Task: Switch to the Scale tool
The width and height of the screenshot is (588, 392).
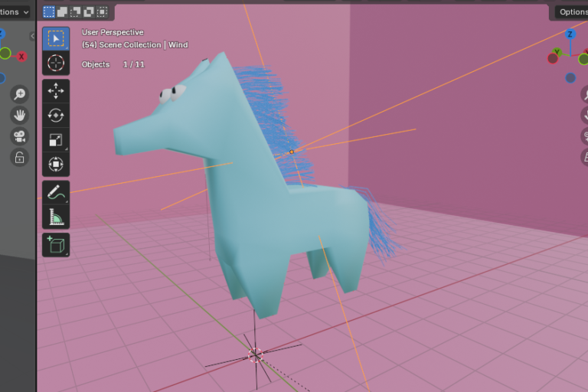Action: click(x=56, y=139)
